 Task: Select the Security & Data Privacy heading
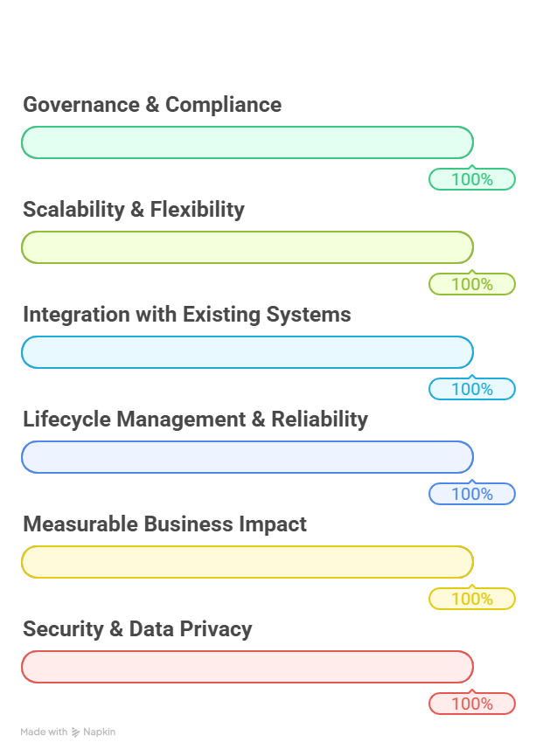coord(137,629)
